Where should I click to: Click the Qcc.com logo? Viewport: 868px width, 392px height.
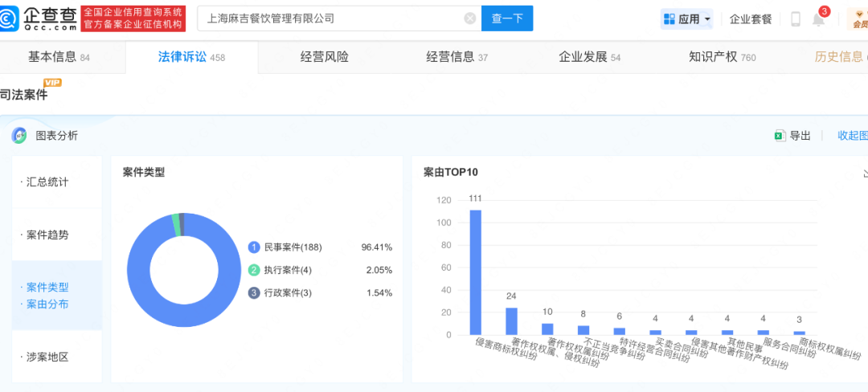(x=39, y=18)
